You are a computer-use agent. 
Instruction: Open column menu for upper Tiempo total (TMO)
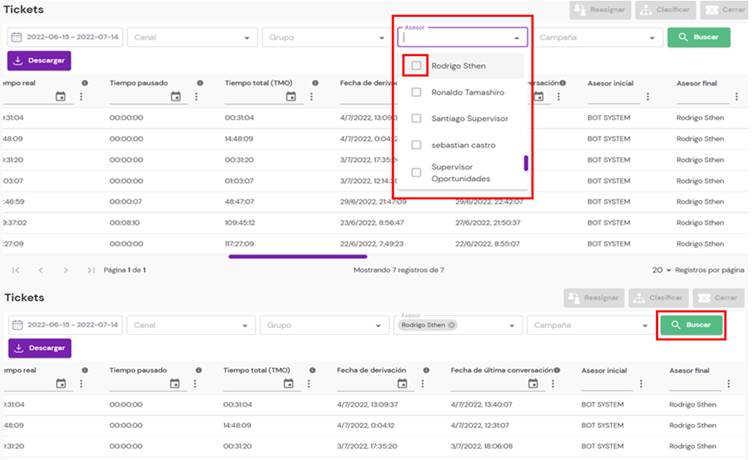pos(310,97)
